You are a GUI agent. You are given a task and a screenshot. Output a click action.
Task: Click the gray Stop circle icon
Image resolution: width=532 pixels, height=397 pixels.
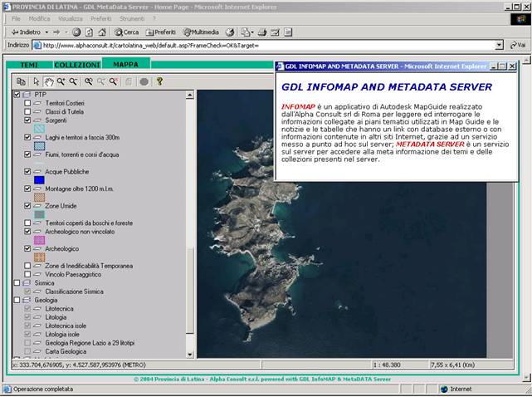144,81
